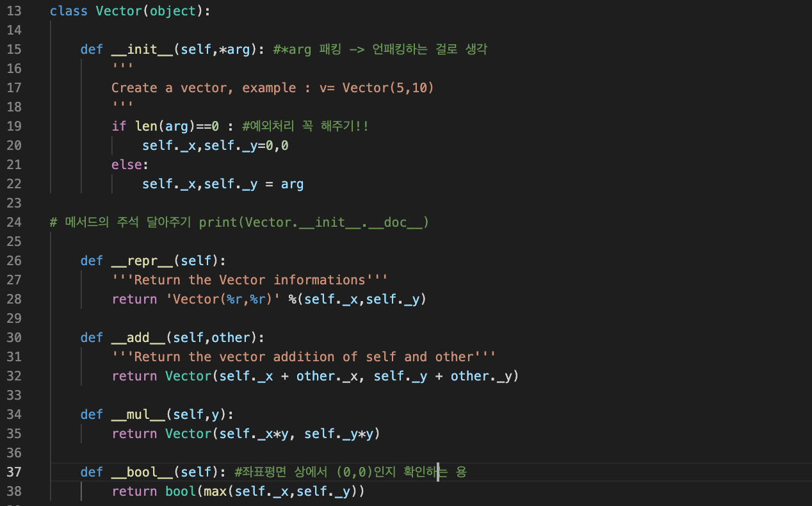This screenshot has height=506, width=812.
Task: Click gutter line number 18
Action: pos(14,107)
